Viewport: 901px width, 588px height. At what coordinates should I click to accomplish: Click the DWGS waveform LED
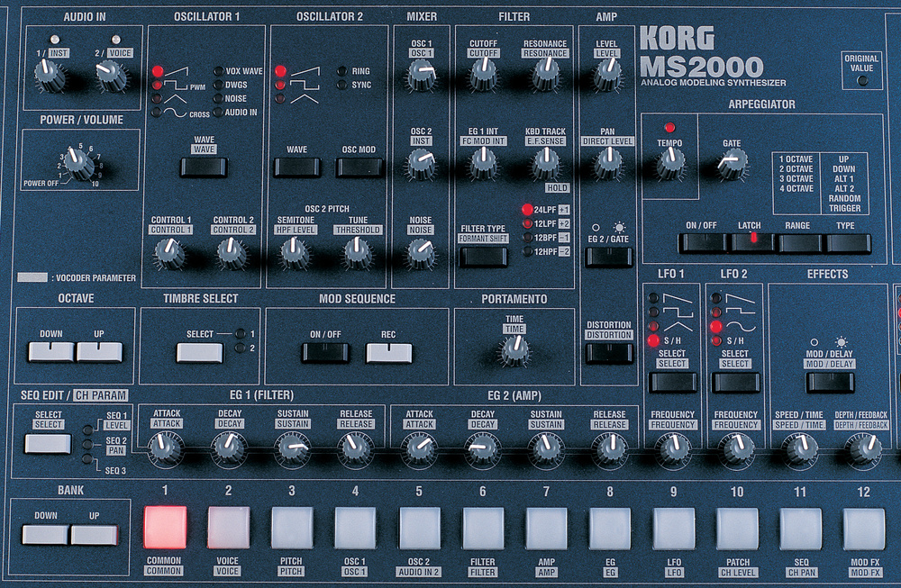[x=218, y=85]
